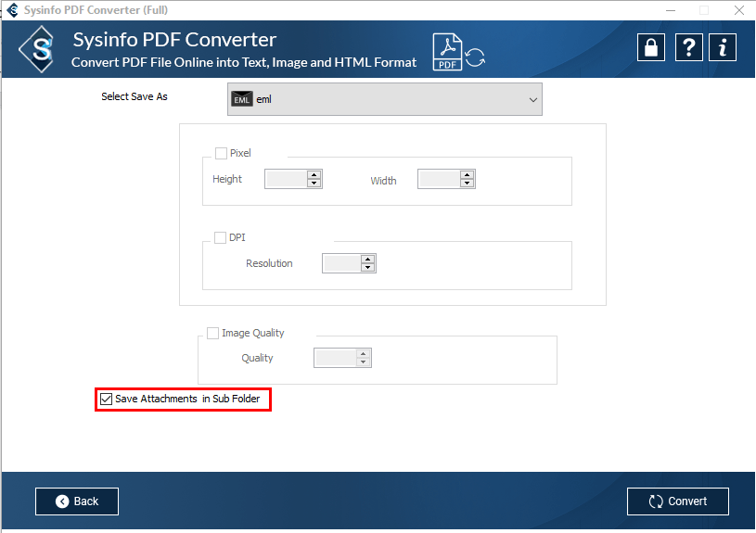Click the Quality value field
The height and width of the screenshot is (533, 756).
pos(335,358)
